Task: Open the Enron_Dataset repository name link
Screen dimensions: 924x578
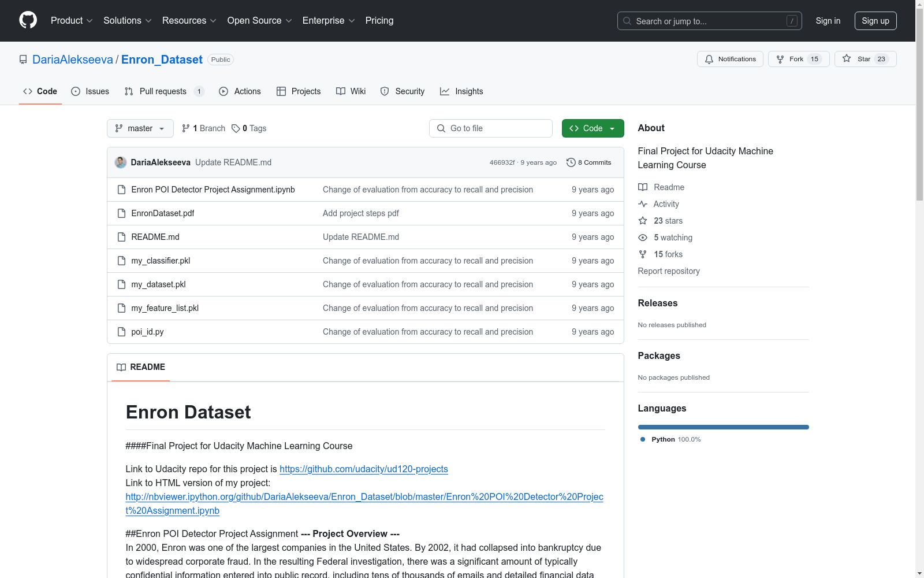Action: [162, 60]
